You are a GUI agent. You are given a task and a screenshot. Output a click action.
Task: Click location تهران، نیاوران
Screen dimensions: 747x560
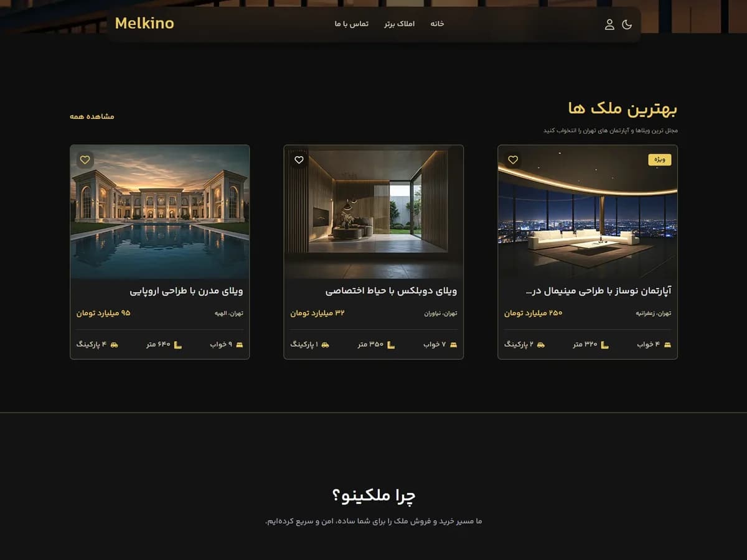point(441,314)
